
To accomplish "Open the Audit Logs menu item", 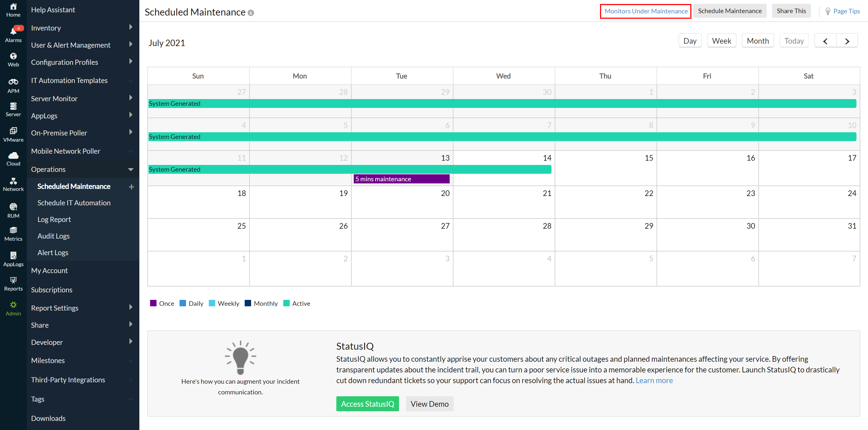I will click(x=54, y=236).
